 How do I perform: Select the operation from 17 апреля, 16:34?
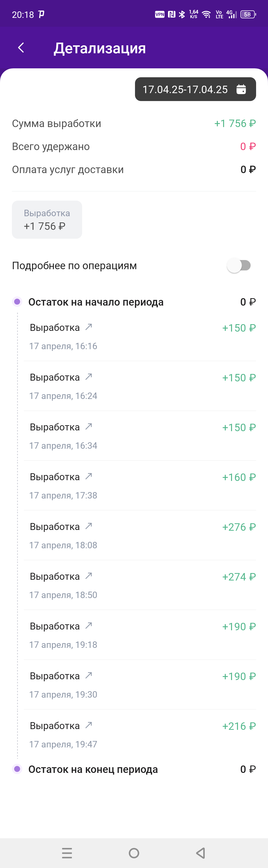[x=140, y=436]
